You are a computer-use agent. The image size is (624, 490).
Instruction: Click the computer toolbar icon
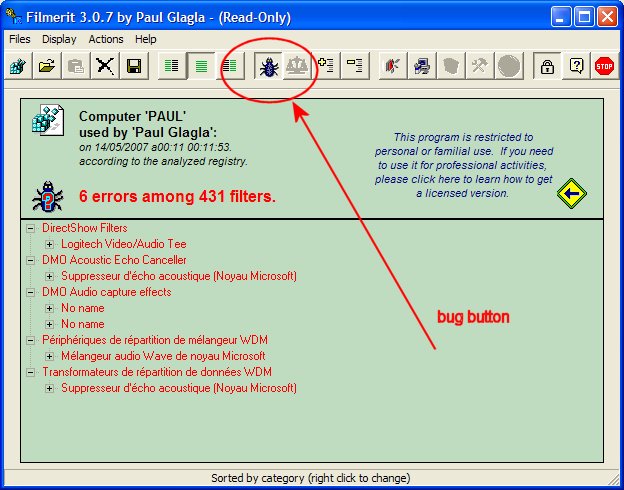click(x=421, y=66)
